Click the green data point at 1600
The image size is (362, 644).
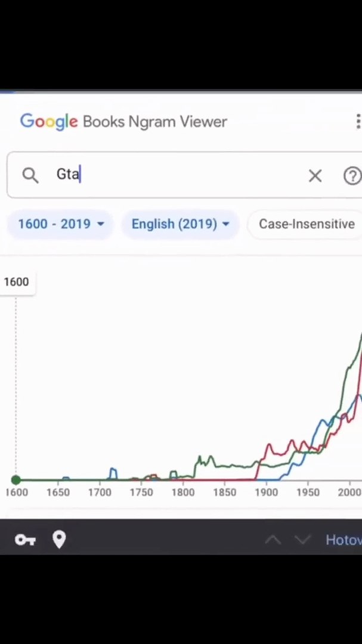(x=16, y=479)
